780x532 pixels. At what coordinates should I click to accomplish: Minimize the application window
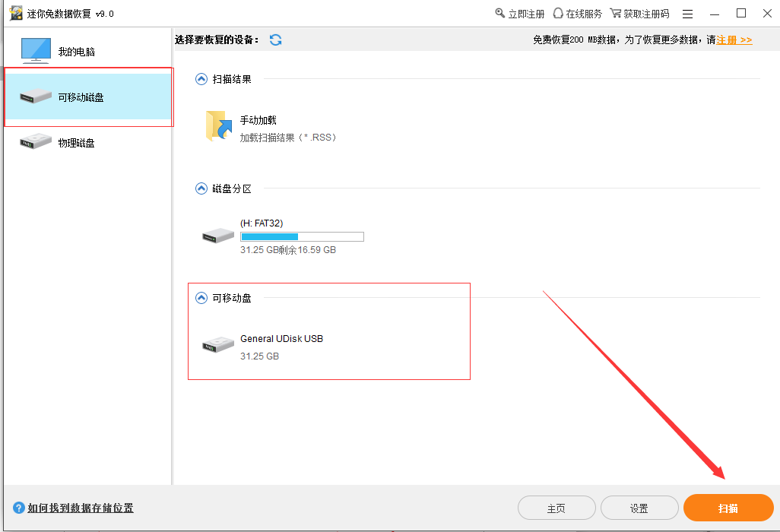point(715,14)
